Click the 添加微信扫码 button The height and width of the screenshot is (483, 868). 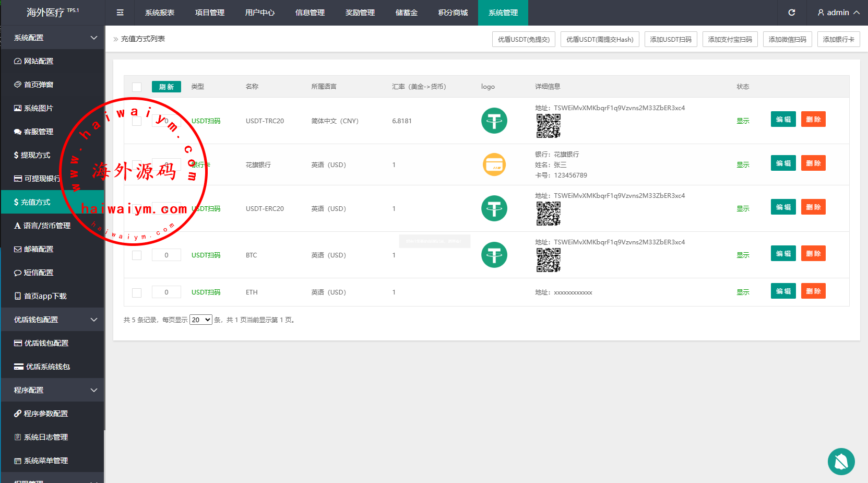pos(787,39)
